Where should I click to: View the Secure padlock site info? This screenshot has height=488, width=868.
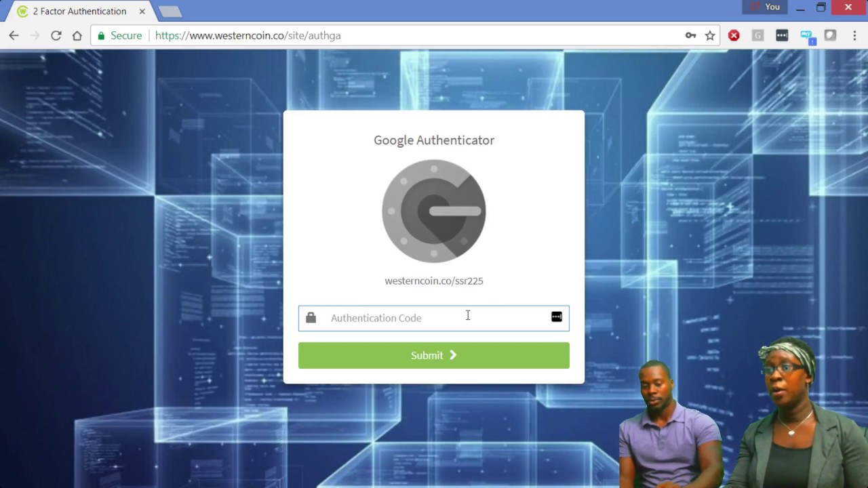[x=120, y=35]
